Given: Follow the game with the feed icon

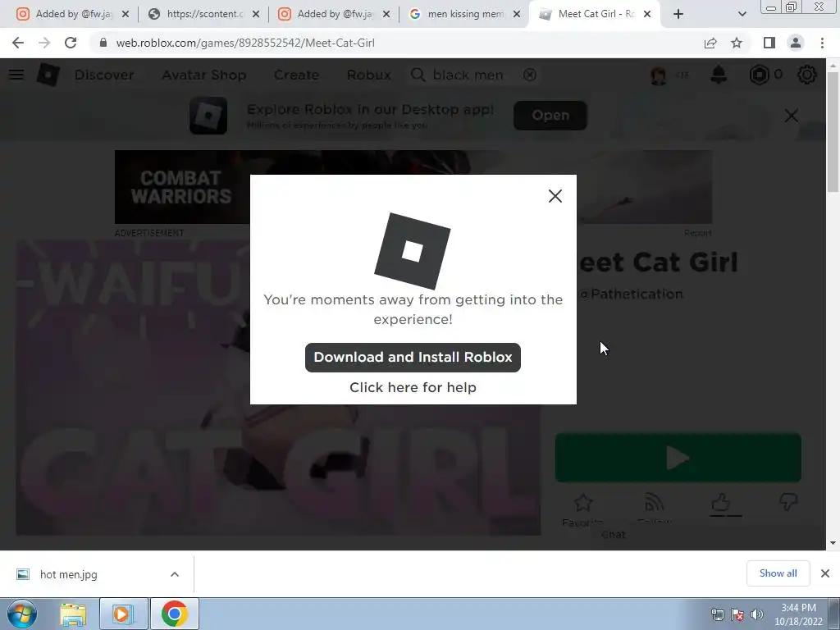Looking at the screenshot, I should pos(654,503).
